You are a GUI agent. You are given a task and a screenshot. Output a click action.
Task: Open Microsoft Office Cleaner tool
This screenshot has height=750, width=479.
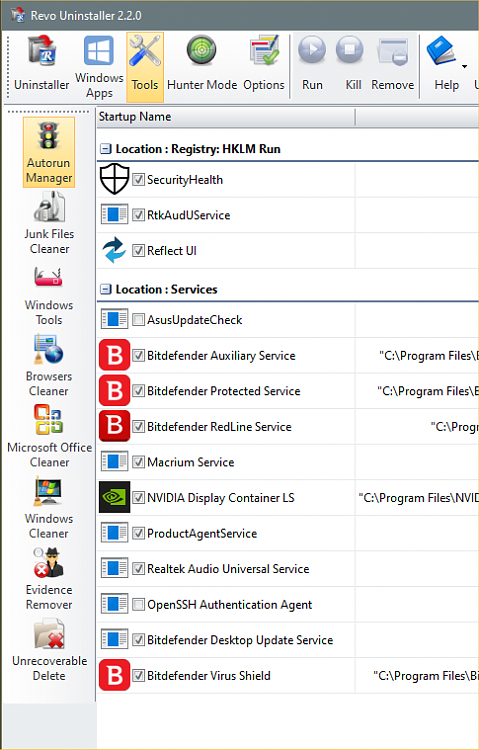pyautogui.click(x=49, y=436)
